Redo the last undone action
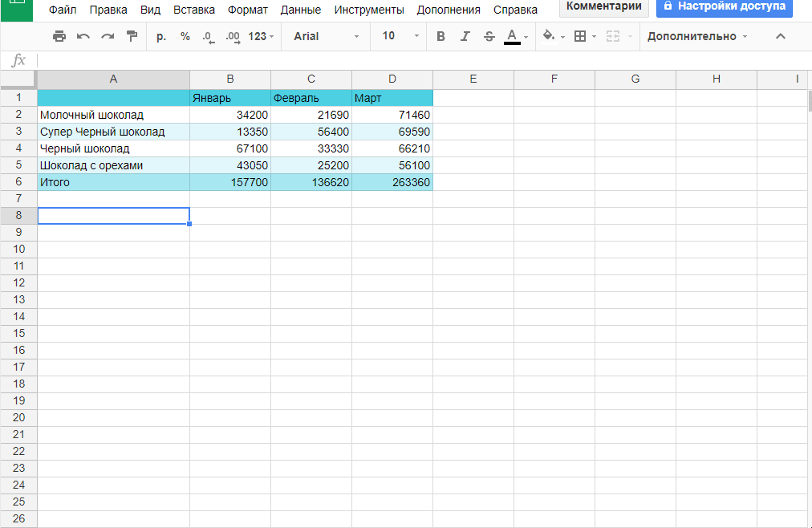Image resolution: width=812 pixels, height=528 pixels. (108, 36)
